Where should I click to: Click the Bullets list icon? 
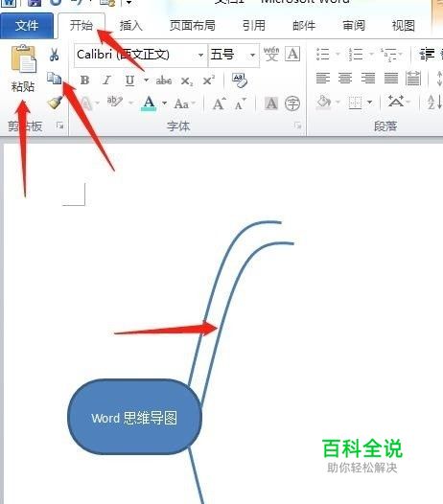click(x=323, y=55)
